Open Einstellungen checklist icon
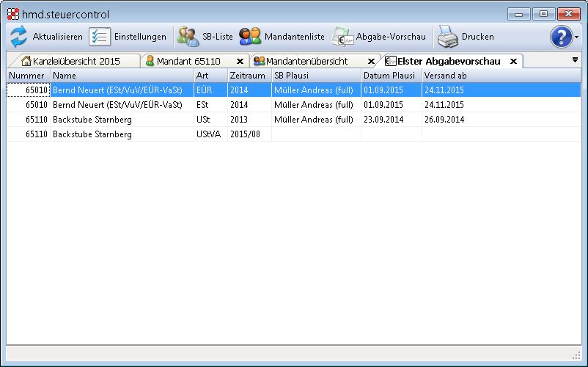The image size is (588, 367). pos(100,37)
